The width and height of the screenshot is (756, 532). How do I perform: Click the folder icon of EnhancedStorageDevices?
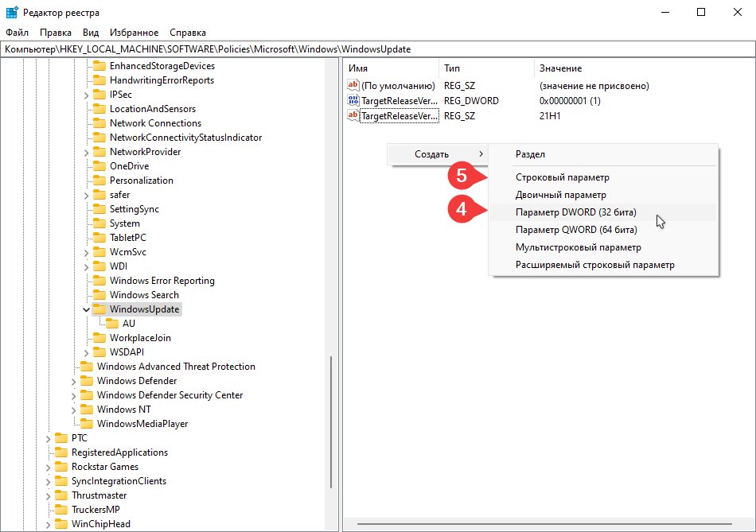click(99, 66)
